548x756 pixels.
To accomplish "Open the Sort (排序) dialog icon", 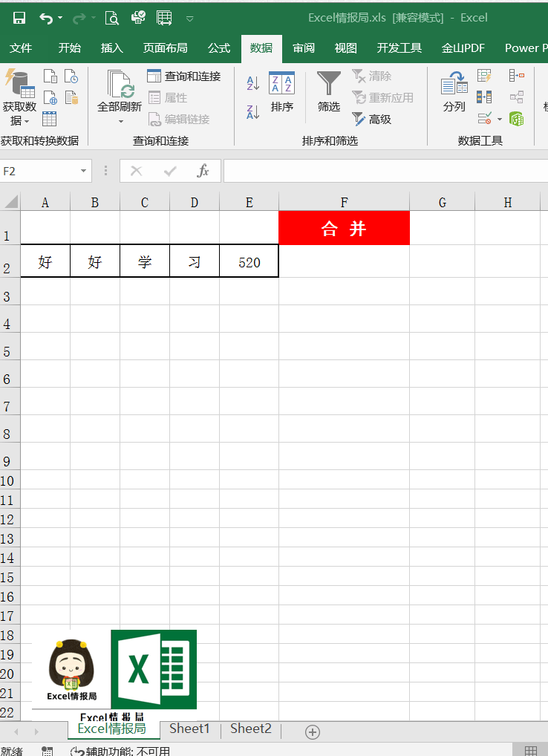I will (282, 83).
